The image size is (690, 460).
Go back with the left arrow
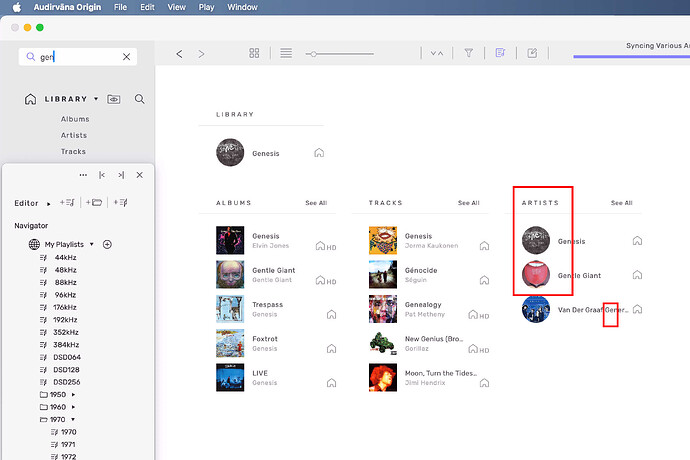tap(179, 54)
